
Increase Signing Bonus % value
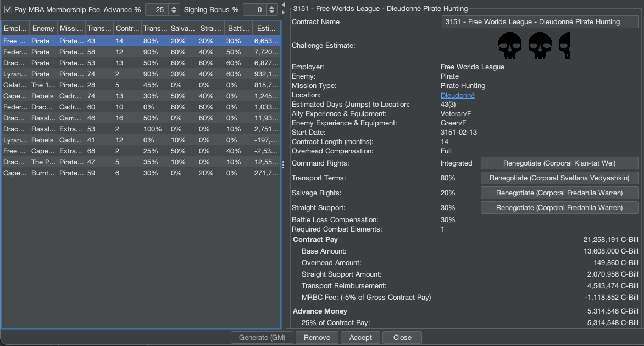271,7
